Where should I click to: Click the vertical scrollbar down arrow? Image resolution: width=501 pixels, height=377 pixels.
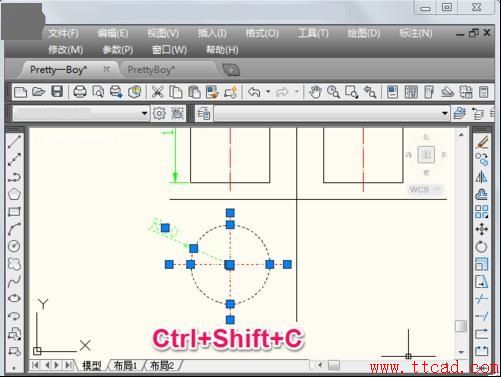461,352
